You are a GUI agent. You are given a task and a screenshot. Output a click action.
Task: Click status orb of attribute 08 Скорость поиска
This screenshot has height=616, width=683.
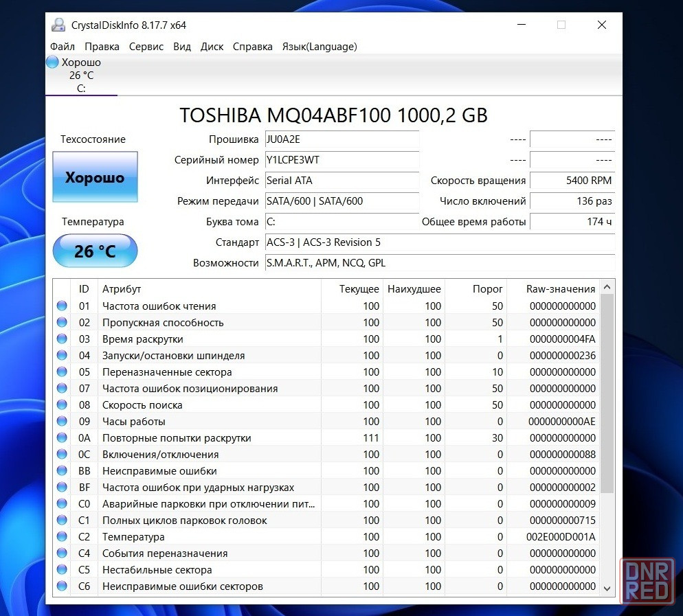(x=62, y=404)
